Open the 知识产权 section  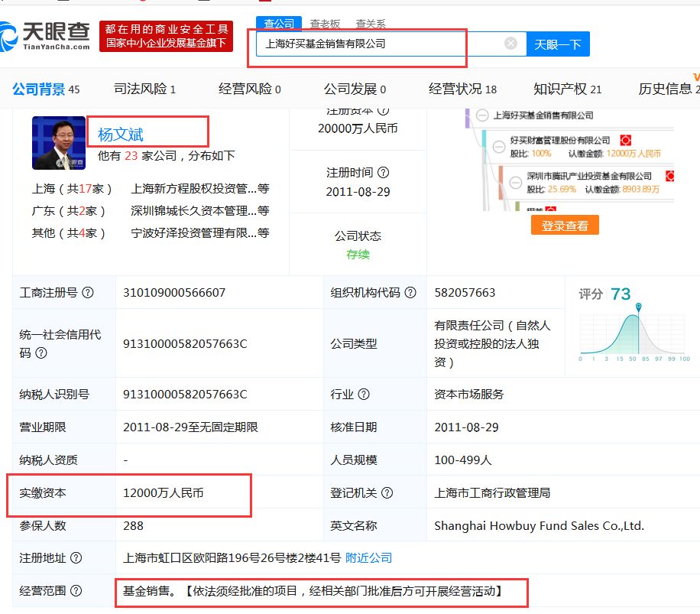pos(567,89)
